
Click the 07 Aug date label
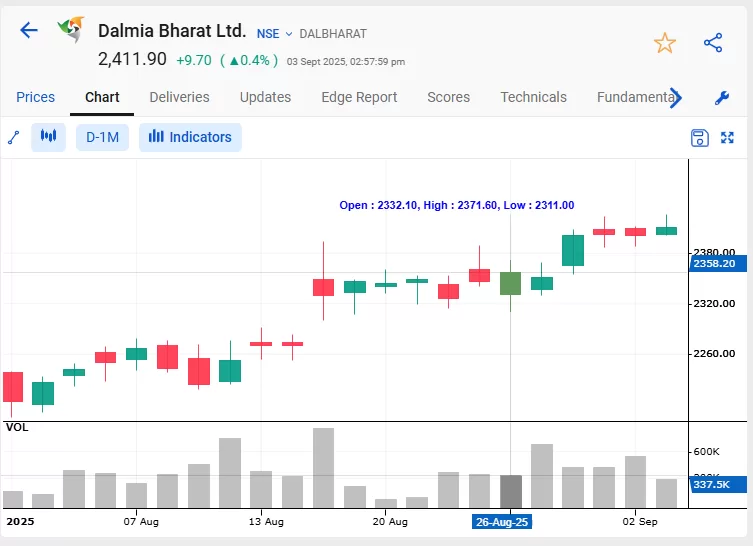[141, 522]
